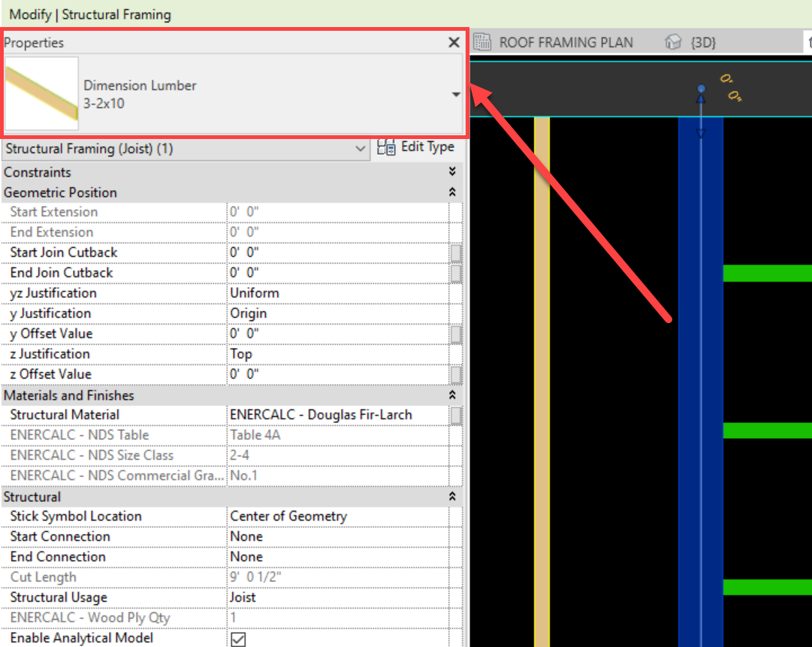Click the Start Join Cutback associate parameter button
Image resolution: width=812 pixels, height=647 pixels.
[456, 253]
